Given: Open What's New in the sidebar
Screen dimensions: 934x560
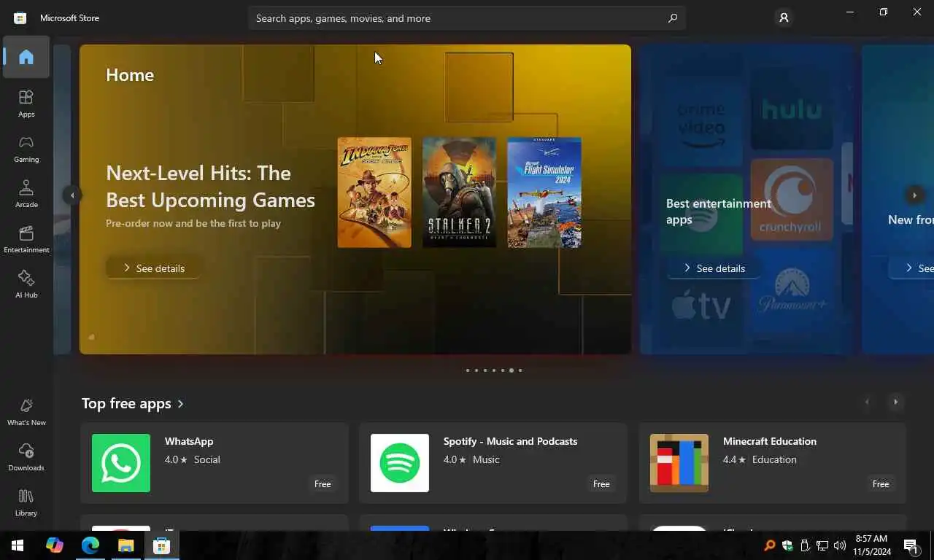Looking at the screenshot, I should click(26, 412).
